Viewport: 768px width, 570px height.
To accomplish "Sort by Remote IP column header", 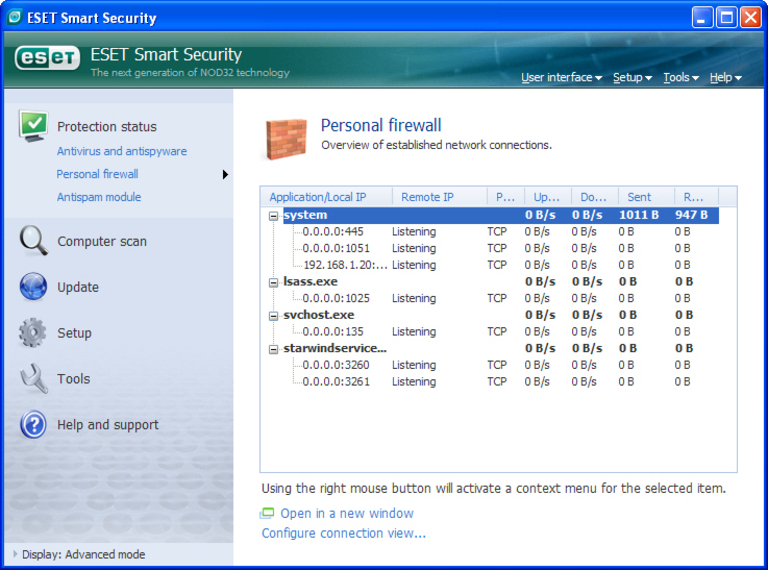I will click(x=439, y=197).
